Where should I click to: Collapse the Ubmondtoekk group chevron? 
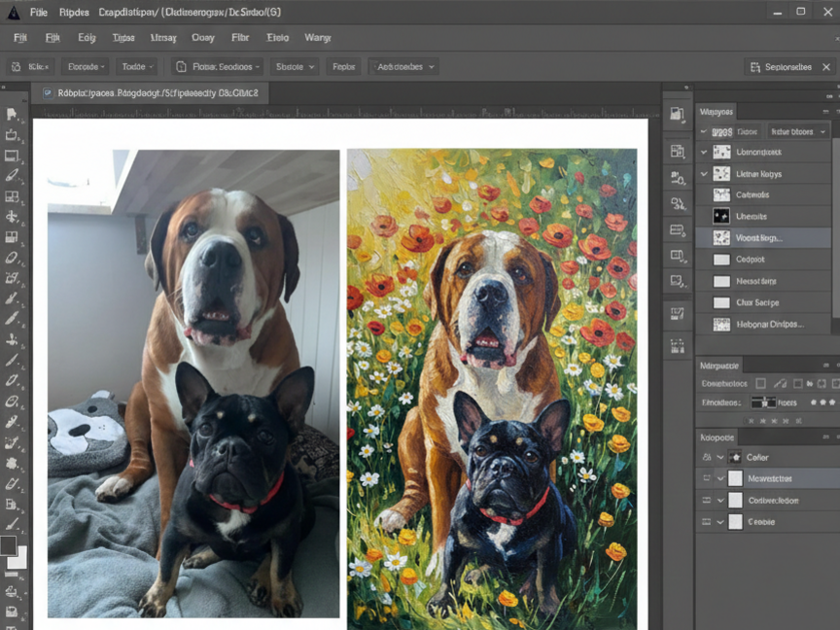point(704,152)
